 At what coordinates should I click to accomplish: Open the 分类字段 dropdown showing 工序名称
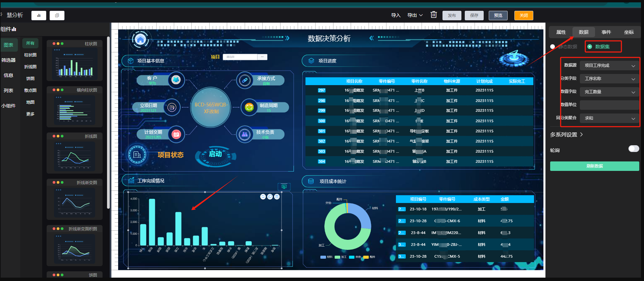pyautogui.click(x=609, y=79)
